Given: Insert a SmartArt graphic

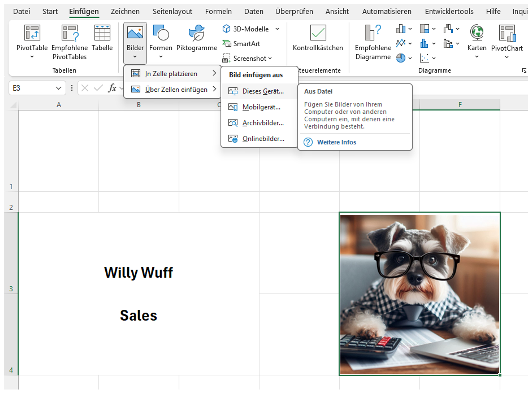Looking at the screenshot, I should (x=246, y=44).
